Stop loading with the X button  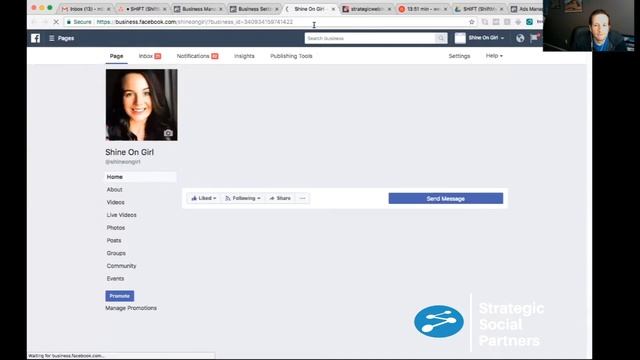pyautogui.click(x=56, y=22)
